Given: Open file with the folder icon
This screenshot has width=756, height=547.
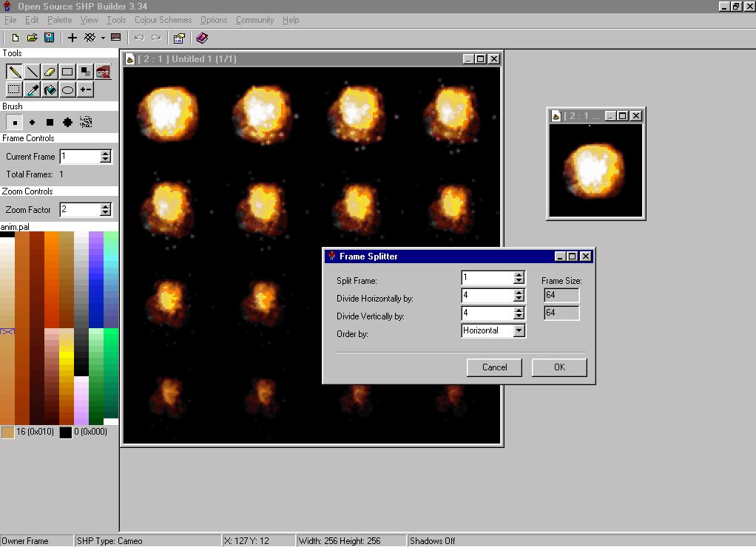Looking at the screenshot, I should pyautogui.click(x=33, y=37).
